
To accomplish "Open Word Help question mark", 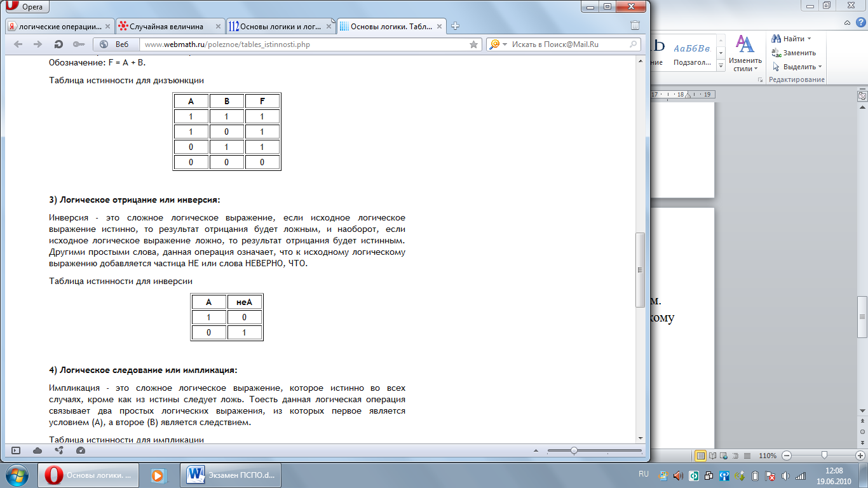I will 860,23.
